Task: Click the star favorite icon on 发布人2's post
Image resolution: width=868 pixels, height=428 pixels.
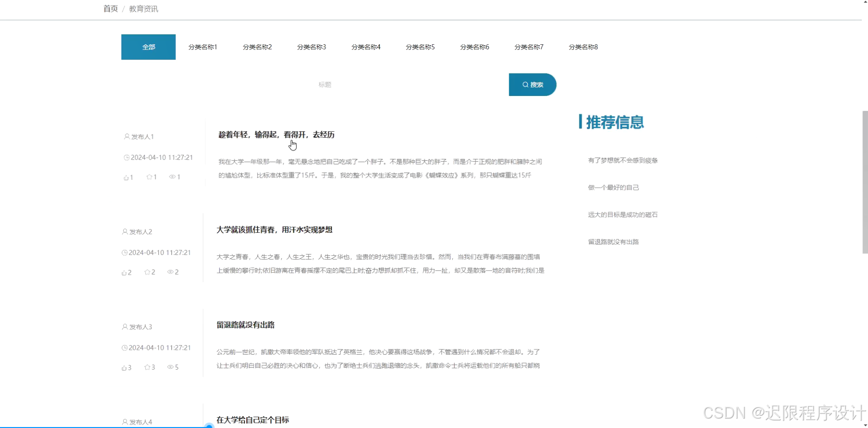Action: tap(147, 272)
